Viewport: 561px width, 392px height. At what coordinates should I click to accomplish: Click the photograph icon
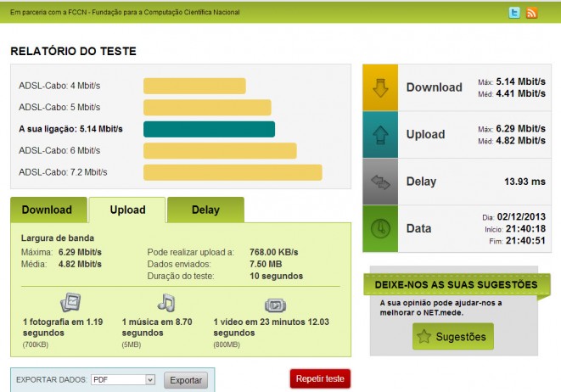(70, 302)
